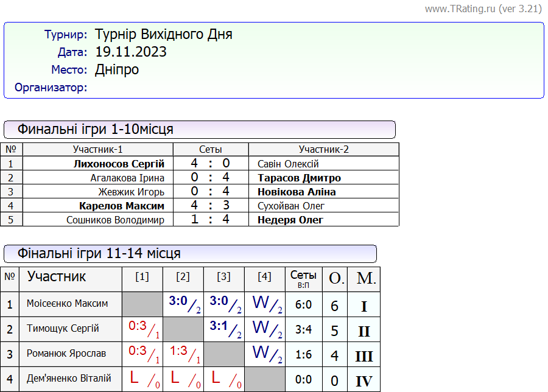Select the Финальні ігри 1-10місця section header
548x392 pixels.
(x=96, y=130)
